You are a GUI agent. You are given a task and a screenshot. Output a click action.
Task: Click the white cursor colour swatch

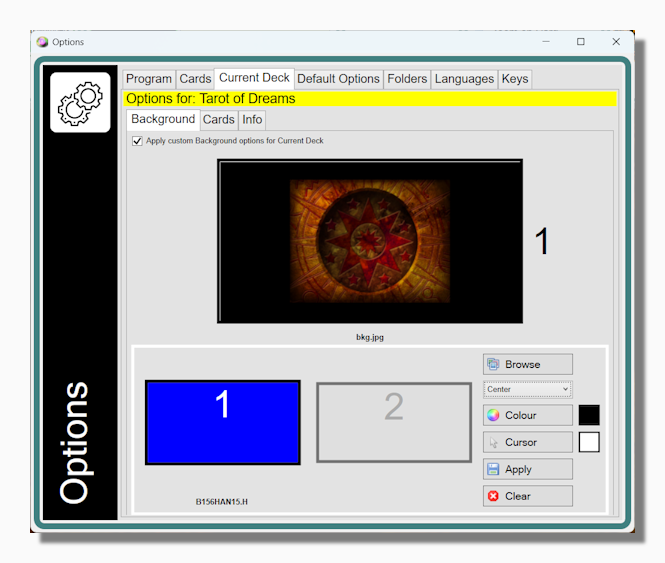[589, 442]
